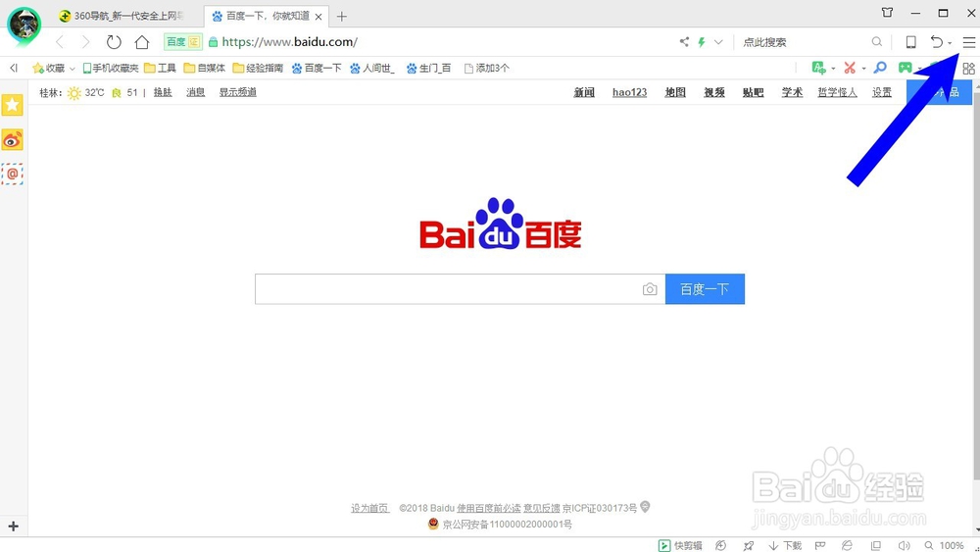Image resolution: width=980 pixels, height=552 pixels.
Task: Click the browser skin shirt icon
Action: click(887, 13)
